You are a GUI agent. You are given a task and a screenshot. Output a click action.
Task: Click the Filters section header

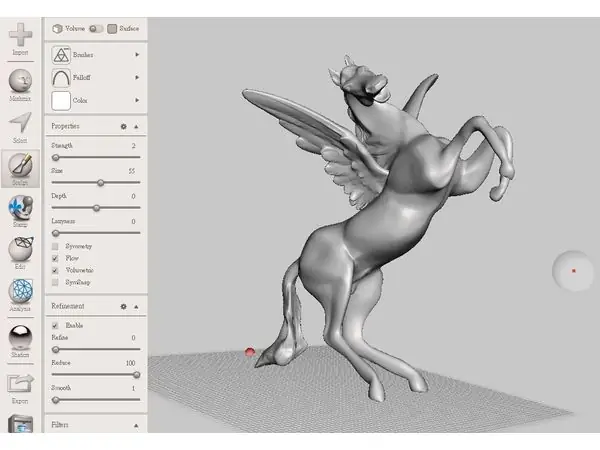point(96,425)
